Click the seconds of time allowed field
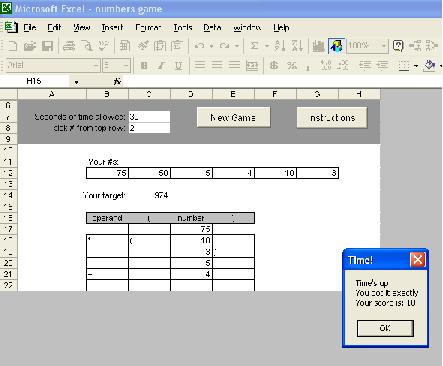Viewport: 443px width, 366px height. [149, 117]
